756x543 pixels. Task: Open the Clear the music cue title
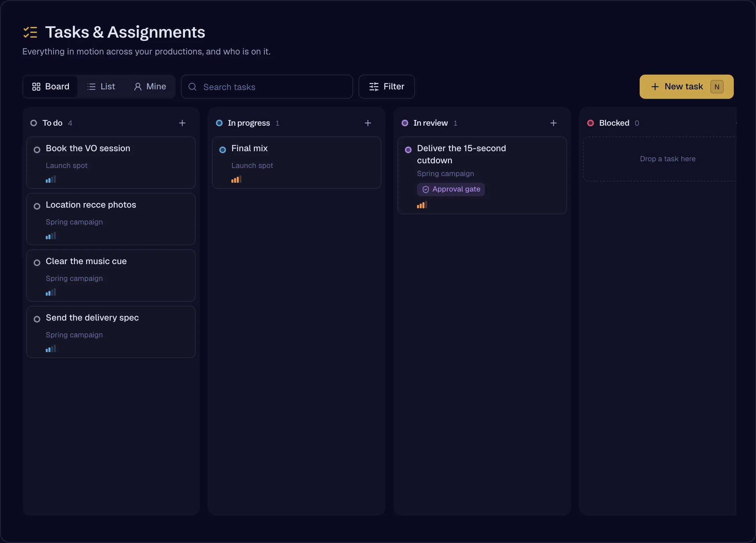86,261
